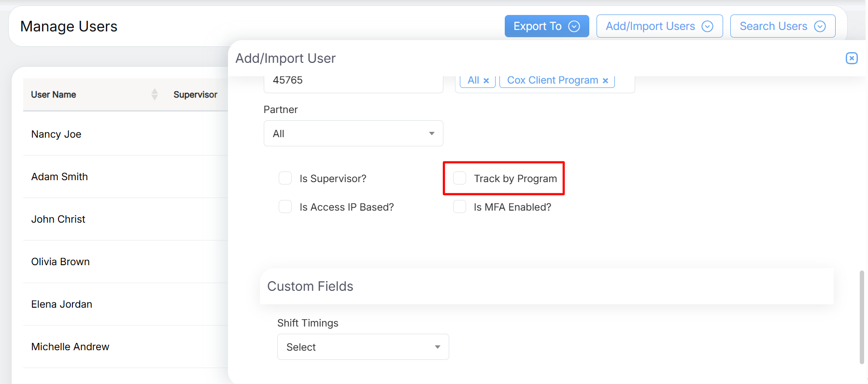The image size is (868, 384).
Task: Click the Custom Fields section header
Action: click(310, 286)
